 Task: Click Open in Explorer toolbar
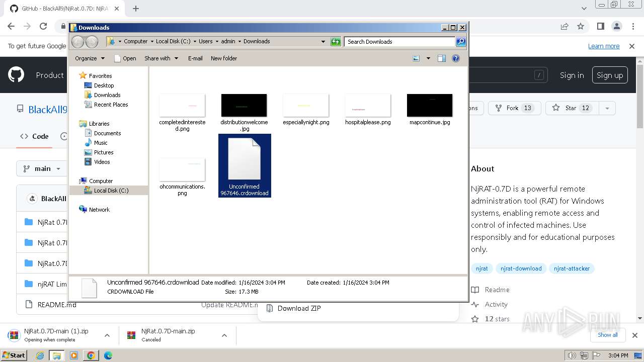click(x=125, y=58)
